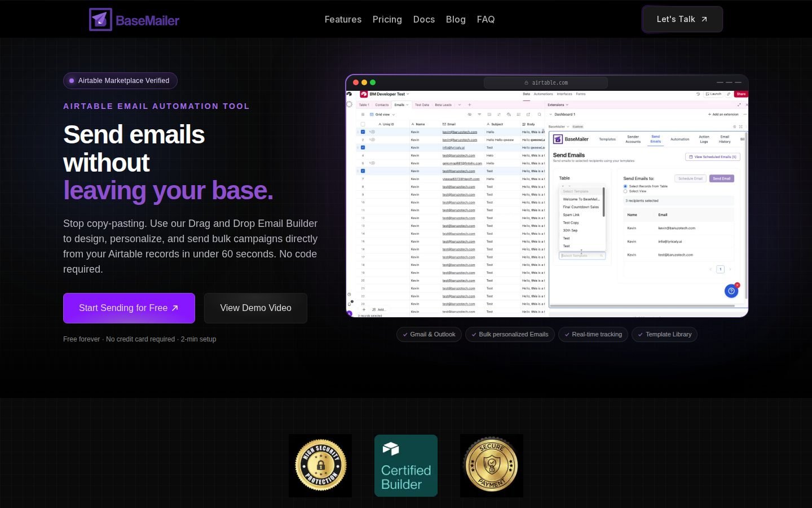Open the Emails table tab dropdown arrow

[x=407, y=105]
